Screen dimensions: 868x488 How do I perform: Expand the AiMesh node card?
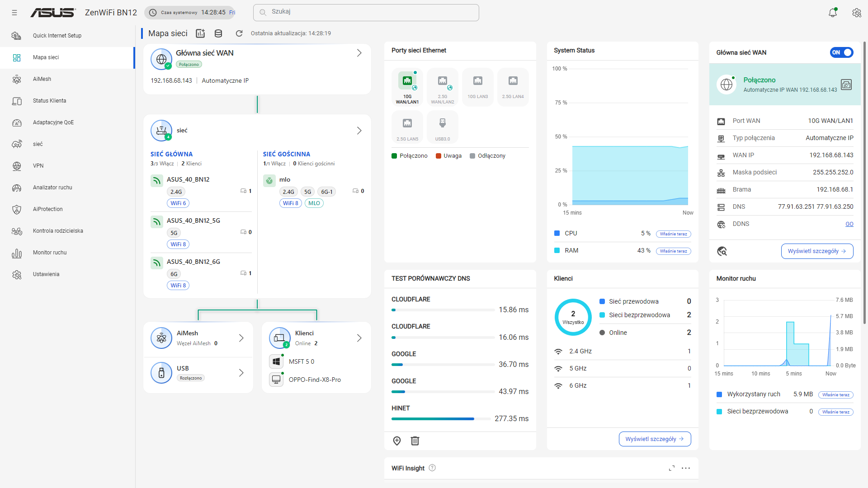click(241, 338)
